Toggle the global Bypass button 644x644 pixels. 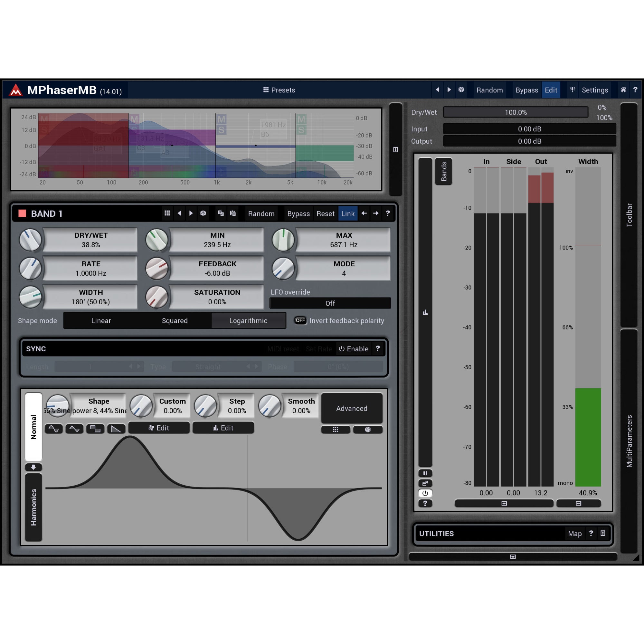click(x=527, y=90)
